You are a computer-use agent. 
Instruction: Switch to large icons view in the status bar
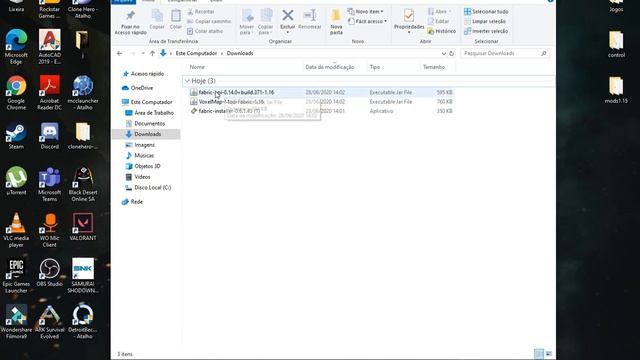[549, 353]
